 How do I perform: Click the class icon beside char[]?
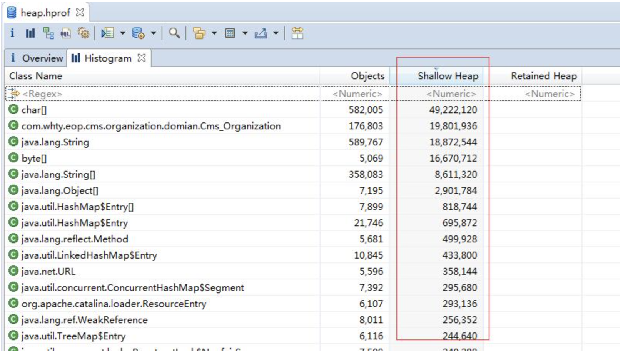point(13,109)
